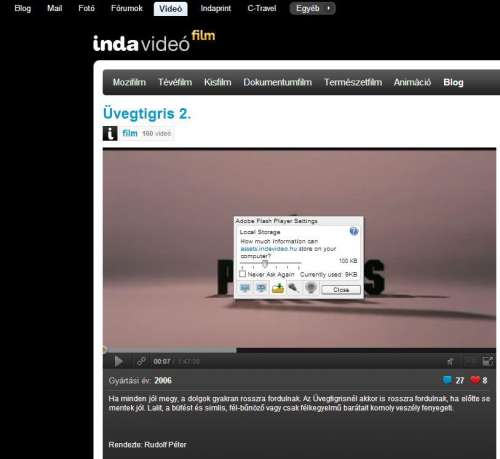Tick the Never Ask Again checkbox
Image resolution: width=500 pixels, height=459 pixels.
pyautogui.click(x=243, y=274)
